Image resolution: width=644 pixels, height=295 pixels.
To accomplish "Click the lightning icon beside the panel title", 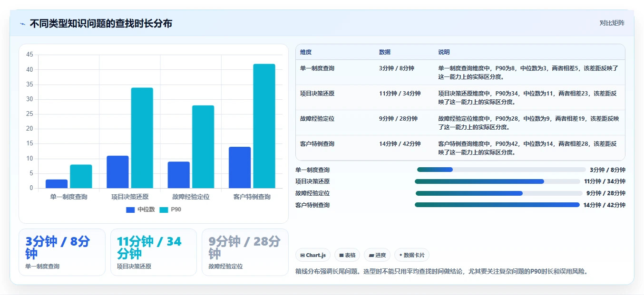I will click(22, 24).
